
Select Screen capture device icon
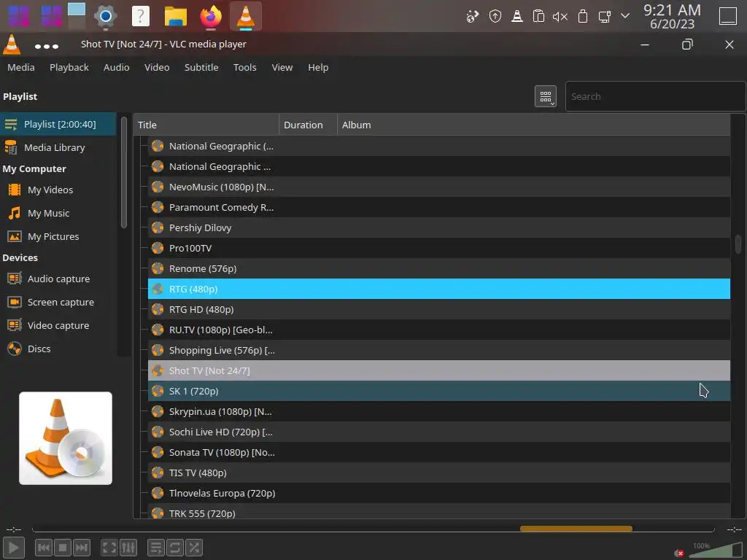click(15, 302)
